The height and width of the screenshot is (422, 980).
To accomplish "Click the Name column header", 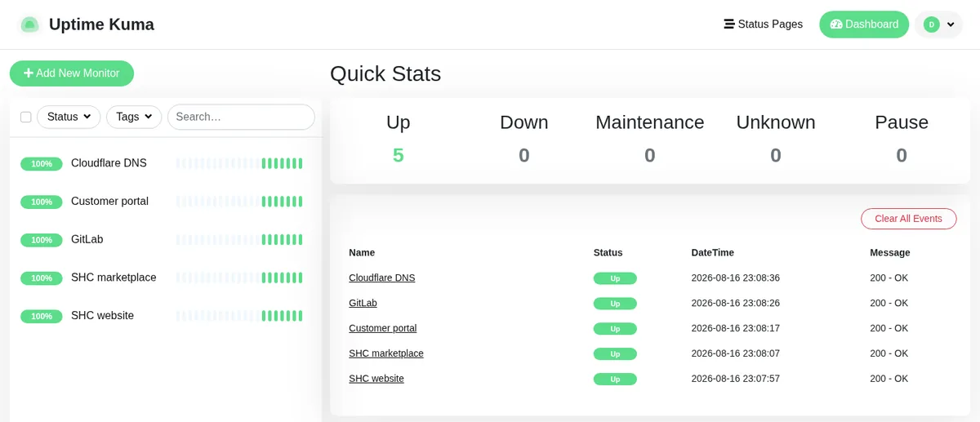I will [x=362, y=253].
